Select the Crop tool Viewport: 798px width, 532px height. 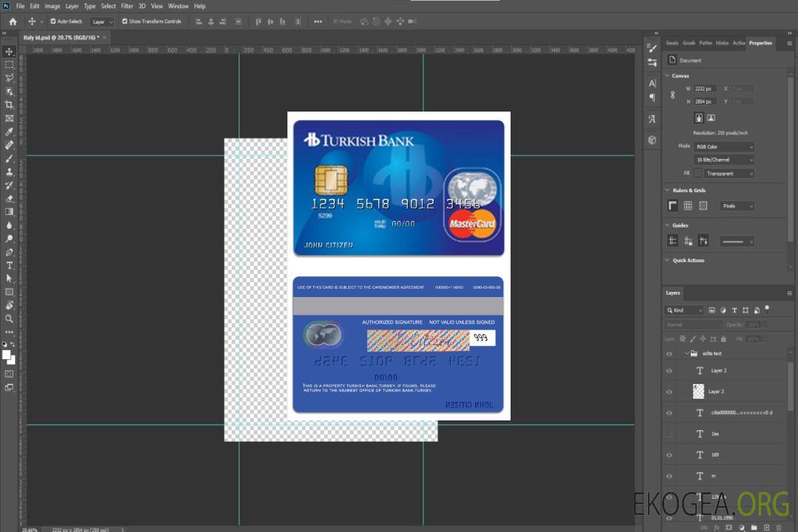point(9,105)
